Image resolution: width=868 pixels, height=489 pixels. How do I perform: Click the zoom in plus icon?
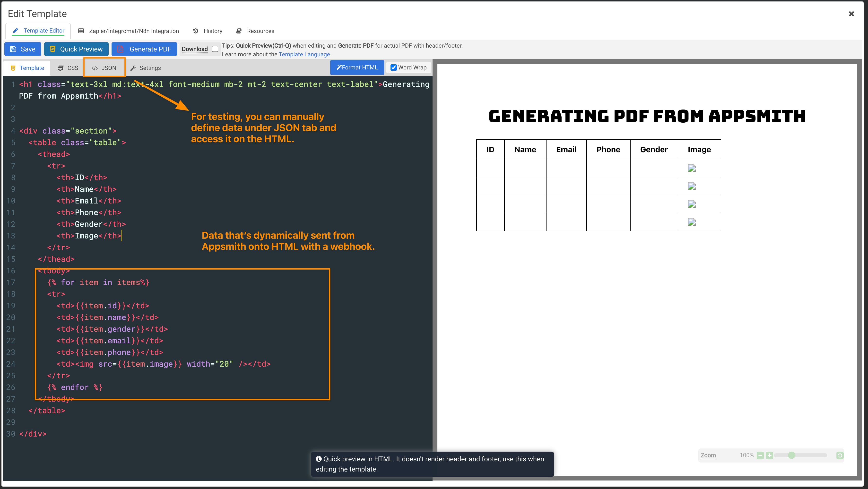coord(770,455)
